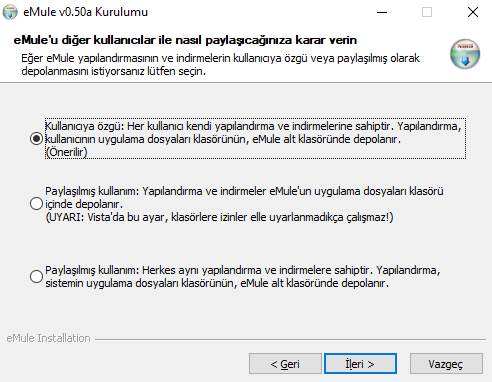Go back with the '< Geri' button

(x=285, y=364)
